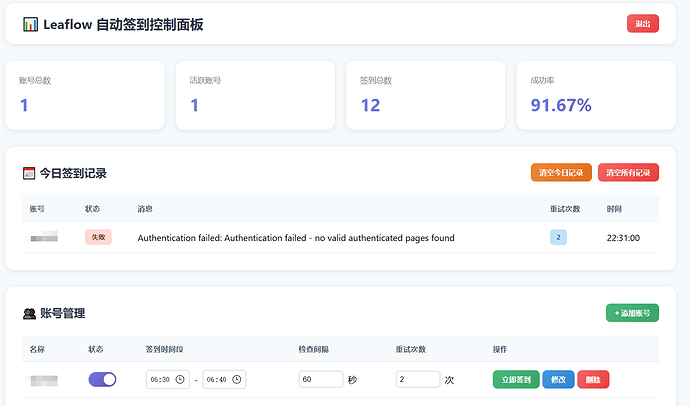Click the bar chart icon beside Leaflow title
The image size is (690, 406).
click(x=30, y=24)
